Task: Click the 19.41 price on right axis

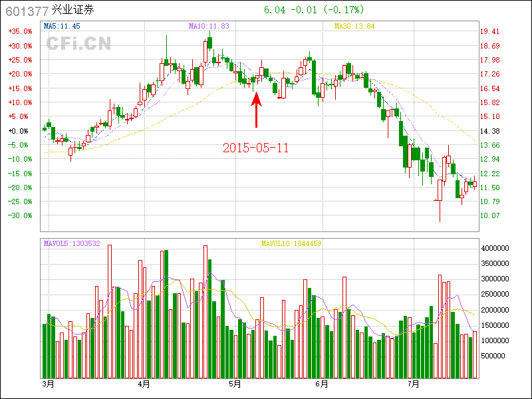Action: tap(489, 31)
